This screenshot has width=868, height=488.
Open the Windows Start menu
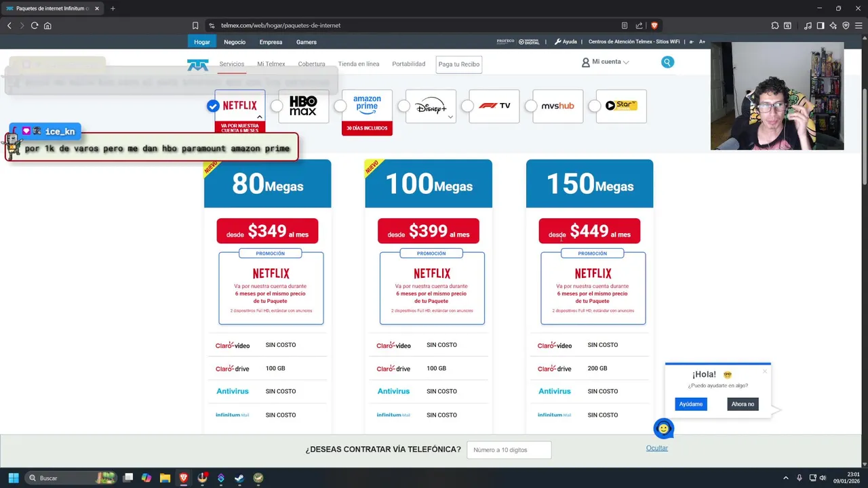(x=13, y=478)
